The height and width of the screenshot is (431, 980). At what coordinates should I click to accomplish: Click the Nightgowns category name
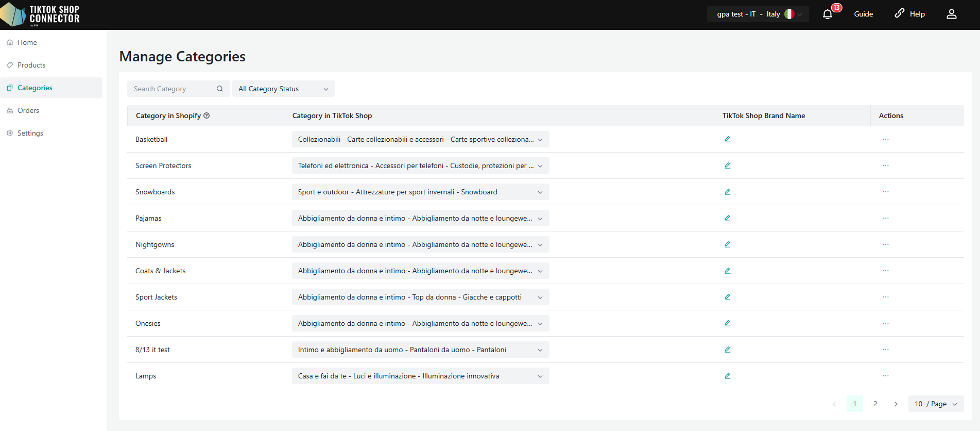155,244
